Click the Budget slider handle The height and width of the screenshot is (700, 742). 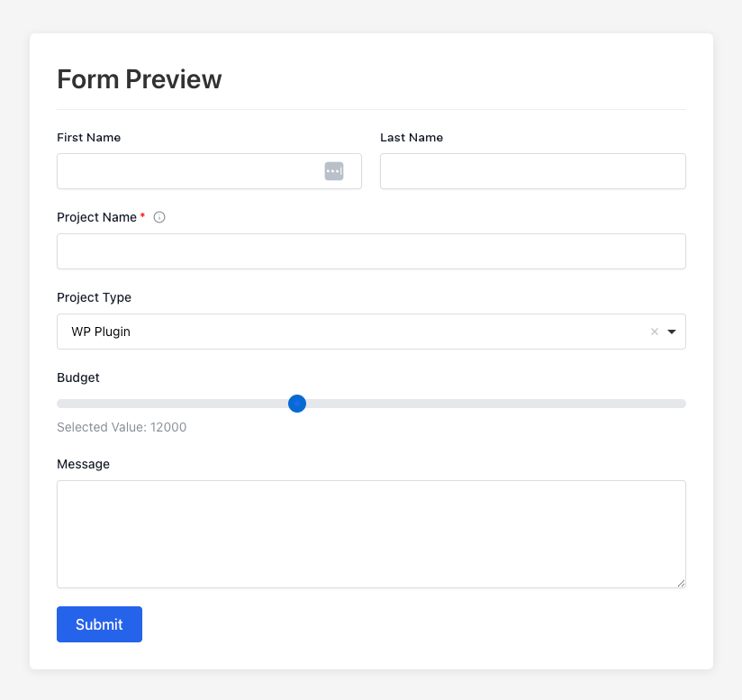click(297, 404)
